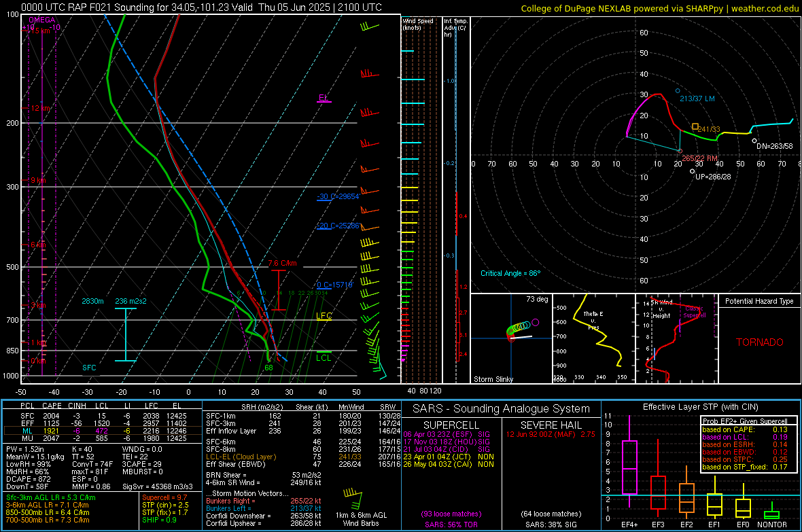Click the 1km & 6km AGL wind barbs icon
The width and height of the screenshot is (802, 532).
[x=353, y=499]
